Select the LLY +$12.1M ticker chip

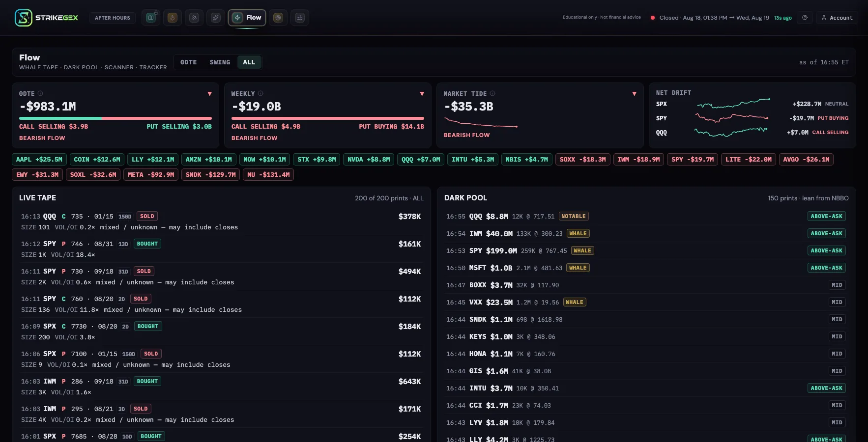pyautogui.click(x=153, y=160)
